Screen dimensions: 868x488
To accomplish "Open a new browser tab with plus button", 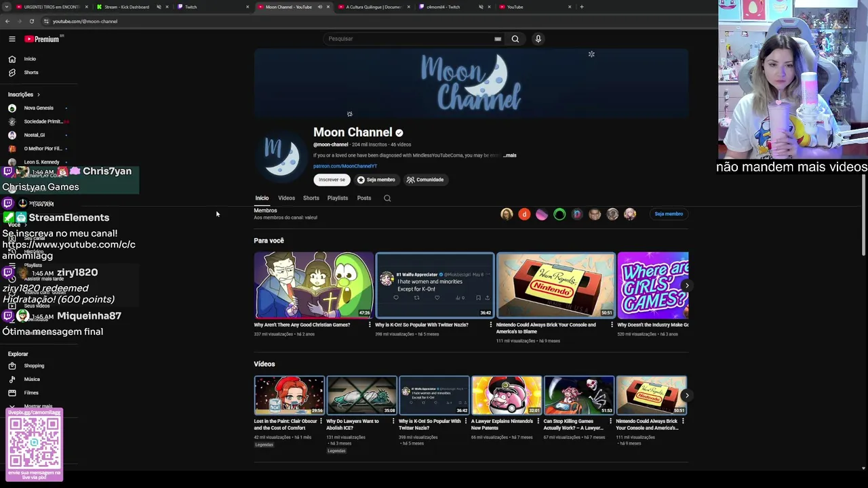I will click(581, 7).
